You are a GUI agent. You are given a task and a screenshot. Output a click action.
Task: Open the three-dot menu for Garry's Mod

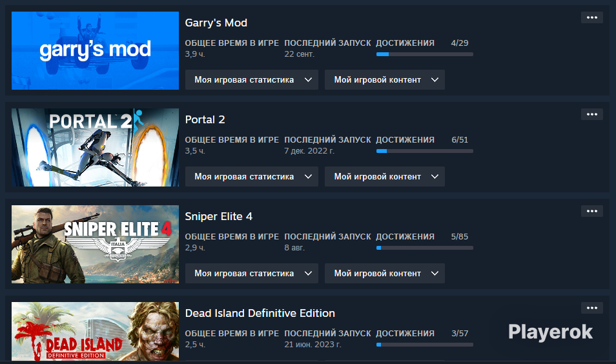click(591, 17)
